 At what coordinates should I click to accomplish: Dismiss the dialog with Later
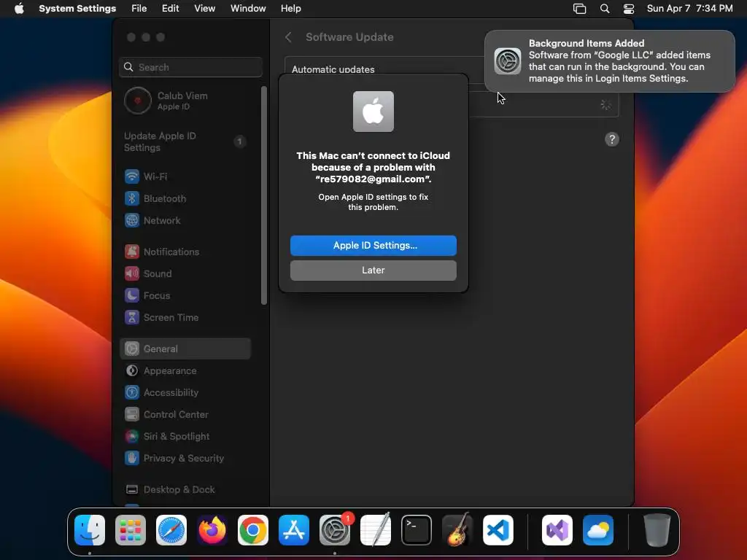[373, 271]
